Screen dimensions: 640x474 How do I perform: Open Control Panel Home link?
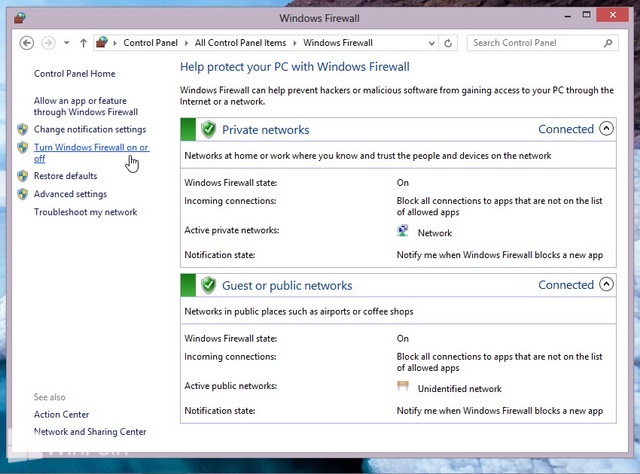[75, 74]
